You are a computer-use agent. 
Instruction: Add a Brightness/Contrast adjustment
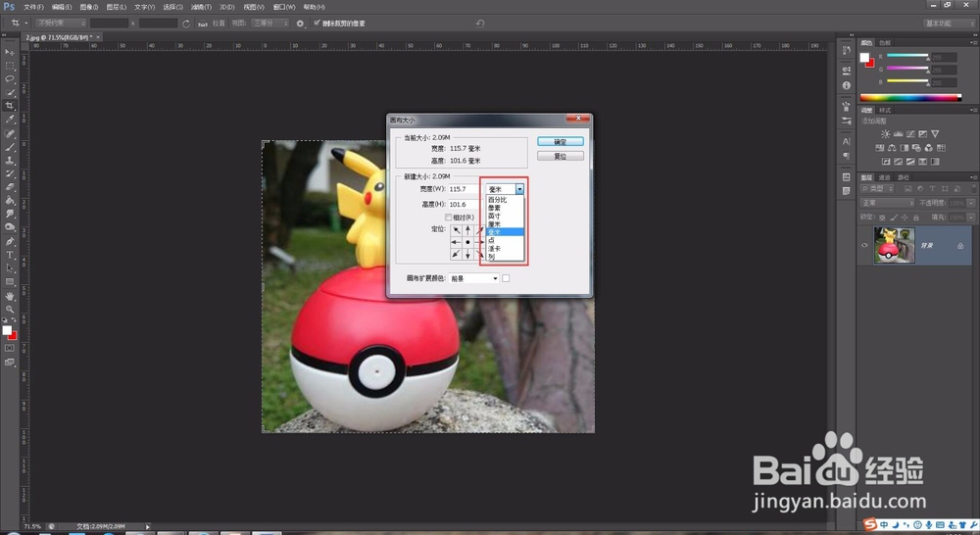pyautogui.click(x=886, y=133)
